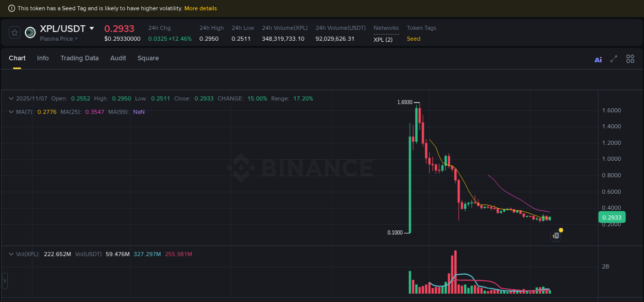Switch to the Trading Data tab

(x=79, y=58)
